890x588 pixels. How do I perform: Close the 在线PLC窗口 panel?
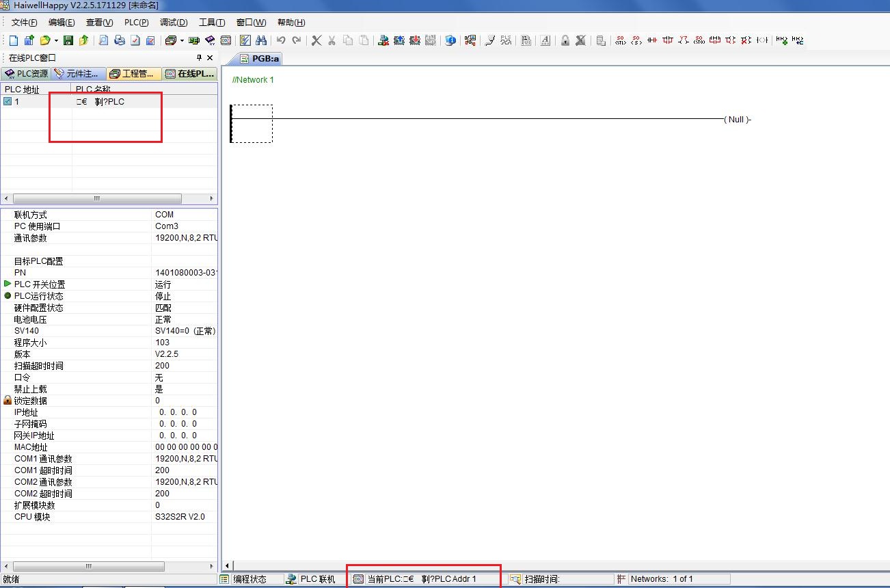[210, 58]
